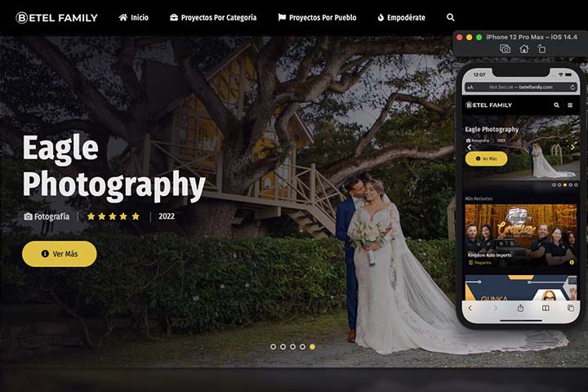Reload the page in mobile Safari

coord(572,87)
